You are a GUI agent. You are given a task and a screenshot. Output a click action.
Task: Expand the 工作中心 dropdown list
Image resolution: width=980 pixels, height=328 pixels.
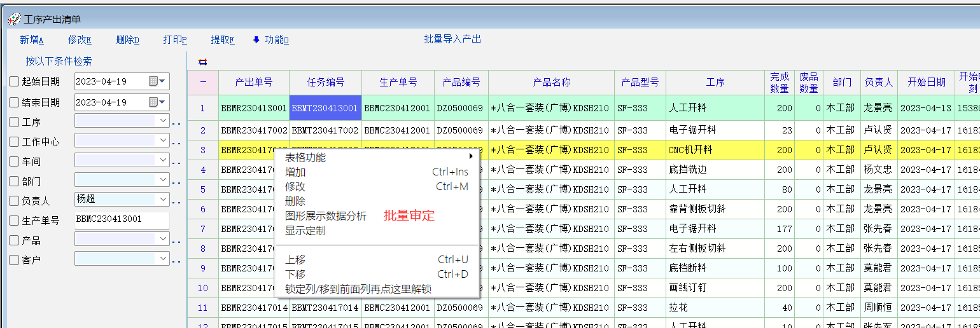163,140
